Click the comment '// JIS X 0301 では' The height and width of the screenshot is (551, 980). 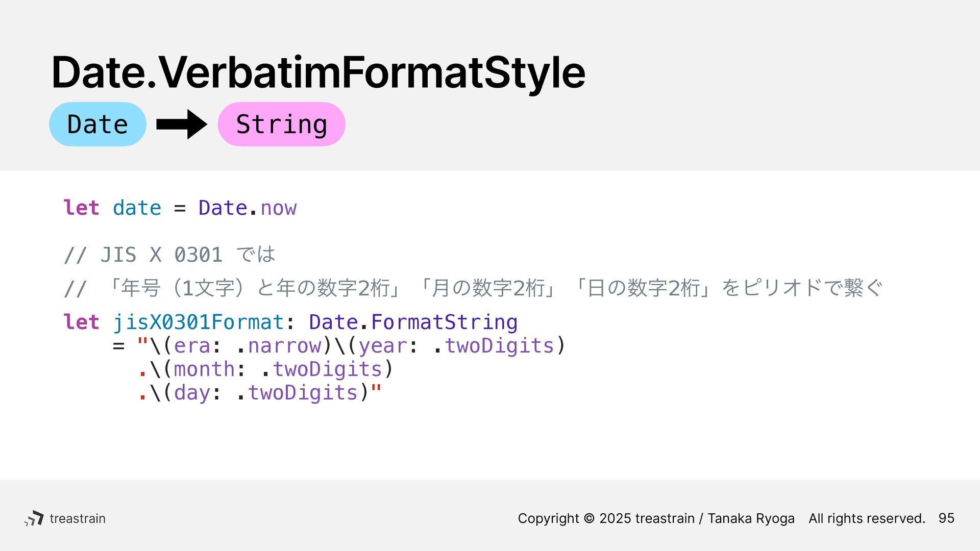(169, 255)
